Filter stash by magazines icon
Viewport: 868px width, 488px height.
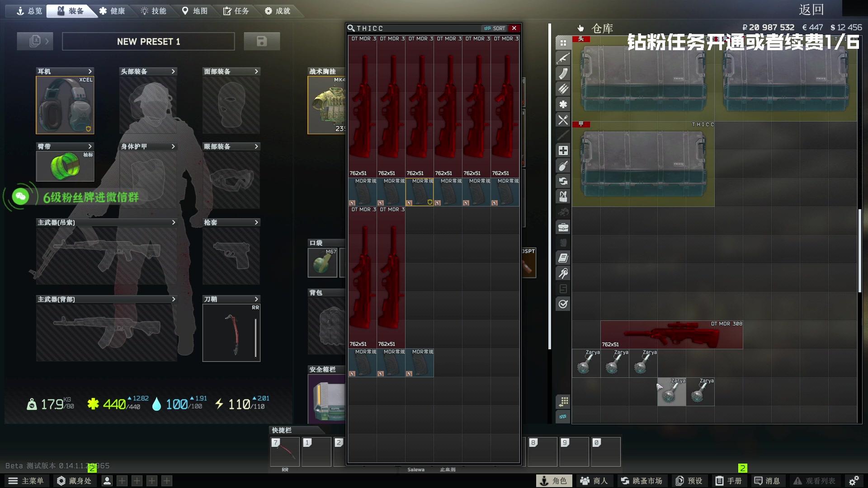click(x=563, y=74)
